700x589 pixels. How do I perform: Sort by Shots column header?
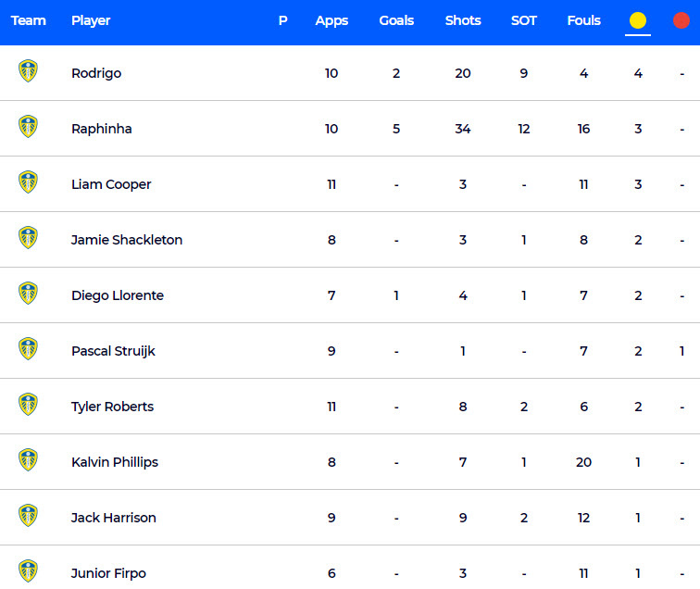coord(463,20)
